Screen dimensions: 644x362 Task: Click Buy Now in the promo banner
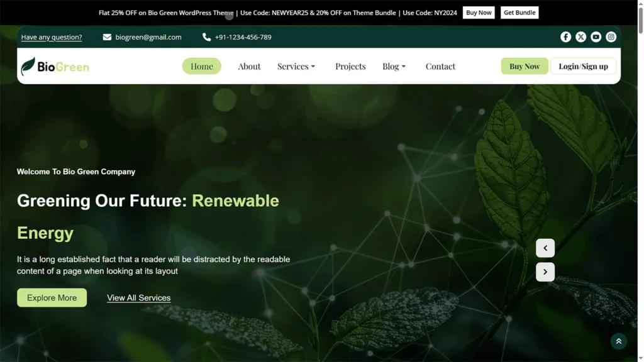479,13
